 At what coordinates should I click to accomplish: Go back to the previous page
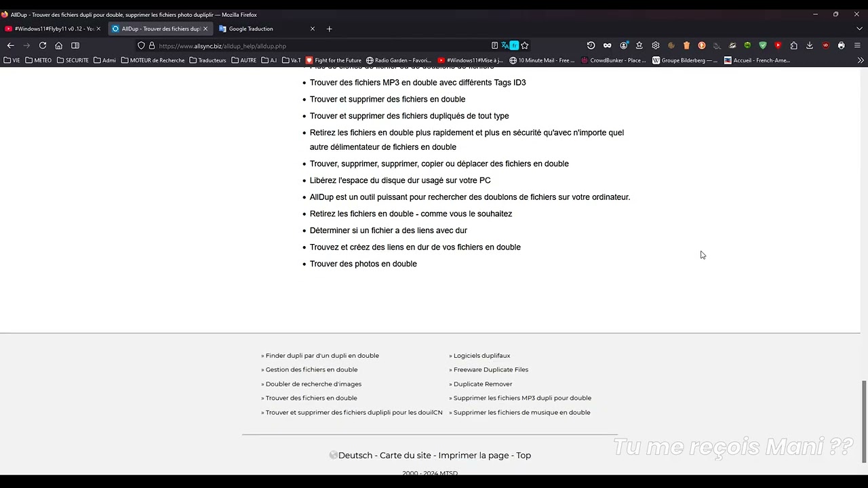click(10, 45)
